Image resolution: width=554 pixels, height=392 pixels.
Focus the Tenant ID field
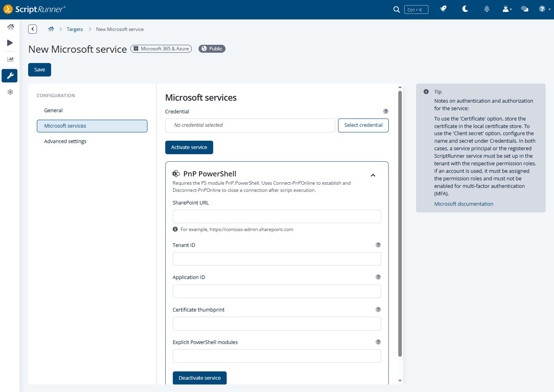pos(277,259)
